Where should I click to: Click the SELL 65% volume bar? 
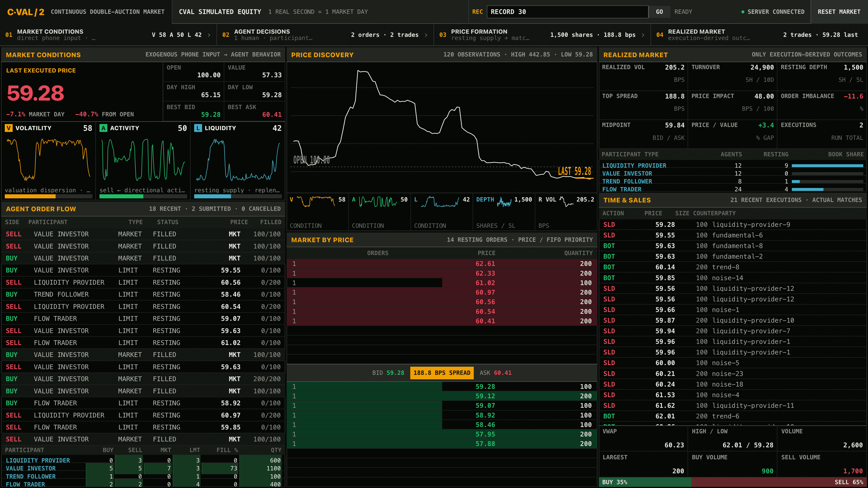coord(779,482)
